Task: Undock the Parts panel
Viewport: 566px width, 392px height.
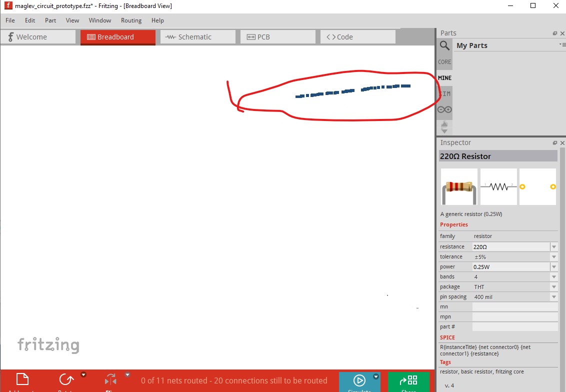Action: click(555, 33)
